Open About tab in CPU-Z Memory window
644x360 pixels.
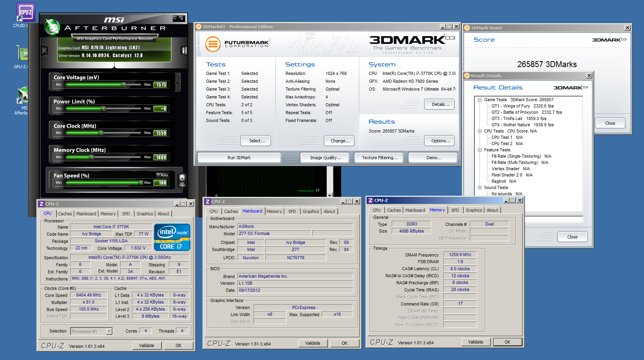[x=492, y=210]
